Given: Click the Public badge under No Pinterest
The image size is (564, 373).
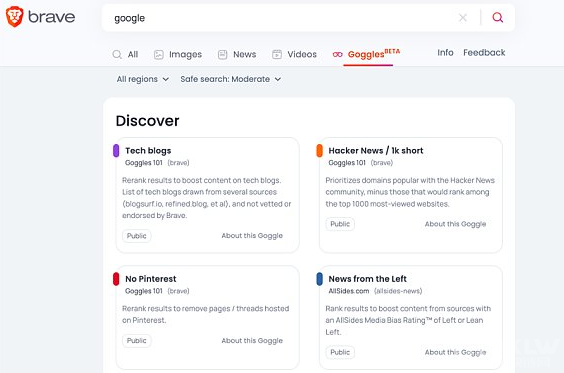Looking at the screenshot, I should (x=137, y=341).
